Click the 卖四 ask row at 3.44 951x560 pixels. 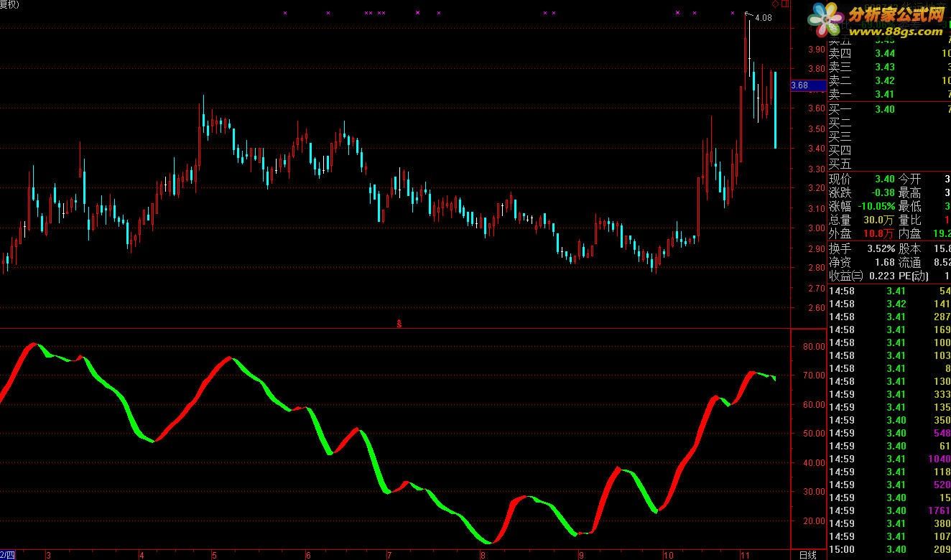[x=889, y=53]
